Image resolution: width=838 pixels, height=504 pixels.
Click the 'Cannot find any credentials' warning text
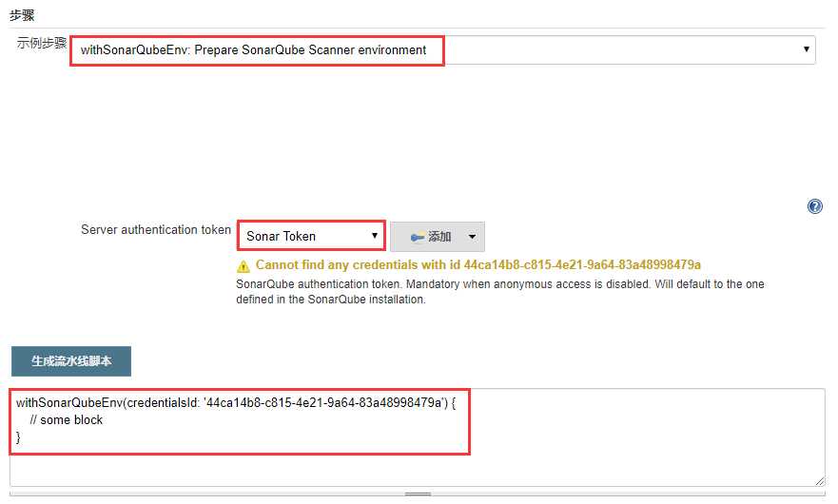pyautogui.click(x=477, y=264)
